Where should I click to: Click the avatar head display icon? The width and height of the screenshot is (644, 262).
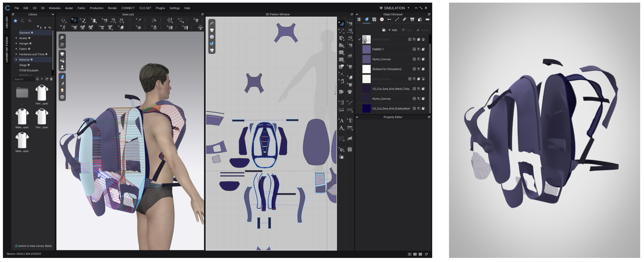(62, 90)
